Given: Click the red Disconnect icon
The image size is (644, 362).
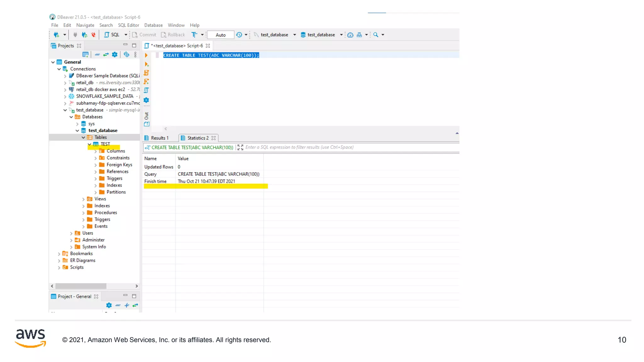Looking at the screenshot, I should [x=93, y=35].
